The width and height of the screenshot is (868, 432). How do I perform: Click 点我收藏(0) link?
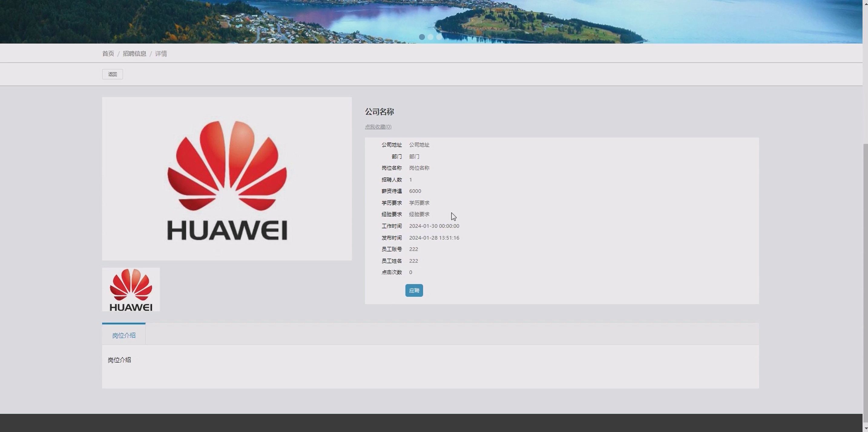point(378,126)
